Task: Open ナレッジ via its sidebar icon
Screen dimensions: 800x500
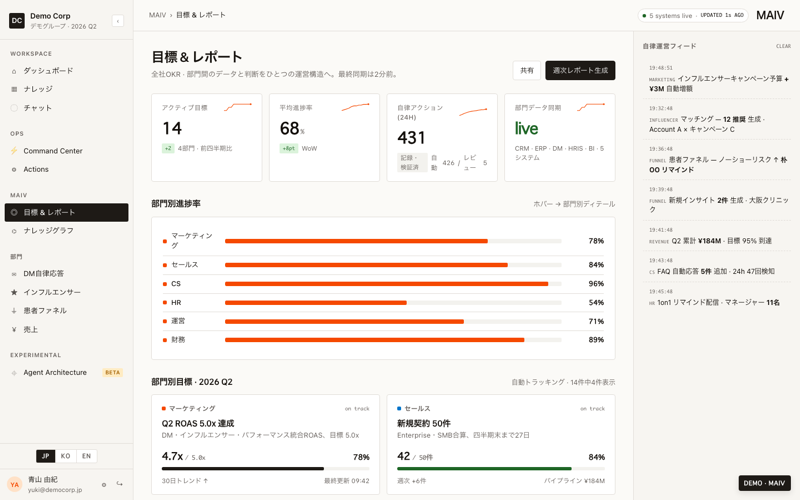Action: pyautogui.click(x=14, y=89)
